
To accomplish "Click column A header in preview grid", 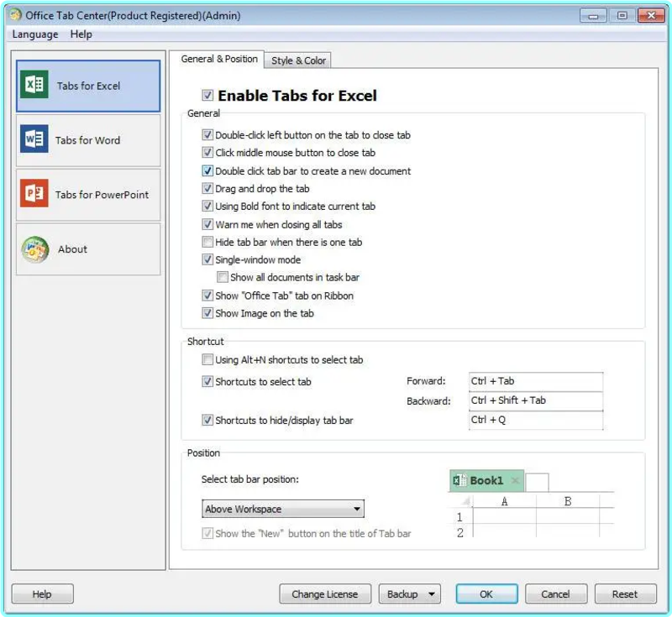I will pyautogui.click(x=505, y=501).
